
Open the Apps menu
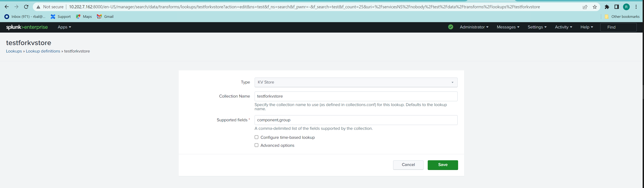point(64,27)
